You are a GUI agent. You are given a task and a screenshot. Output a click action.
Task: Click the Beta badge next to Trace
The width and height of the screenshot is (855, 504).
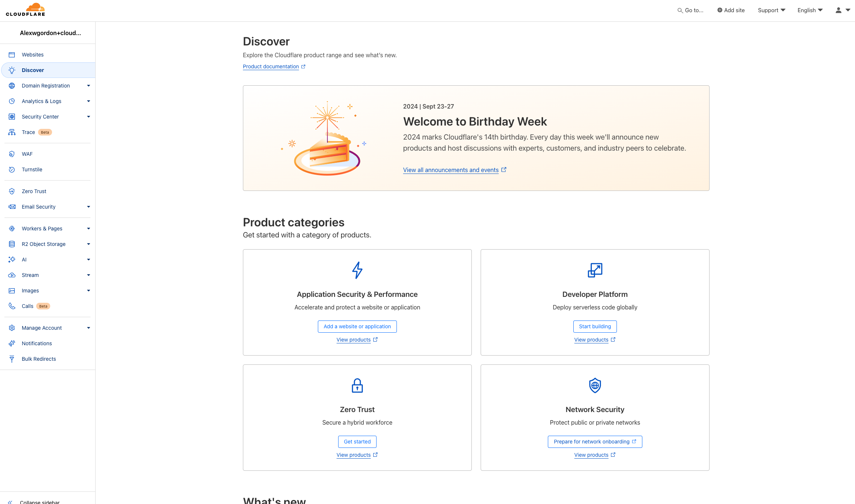(x=45, y=132)
